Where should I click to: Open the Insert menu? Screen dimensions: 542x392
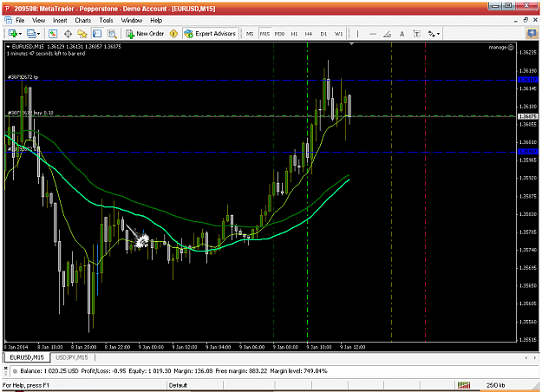pos(60,21)
